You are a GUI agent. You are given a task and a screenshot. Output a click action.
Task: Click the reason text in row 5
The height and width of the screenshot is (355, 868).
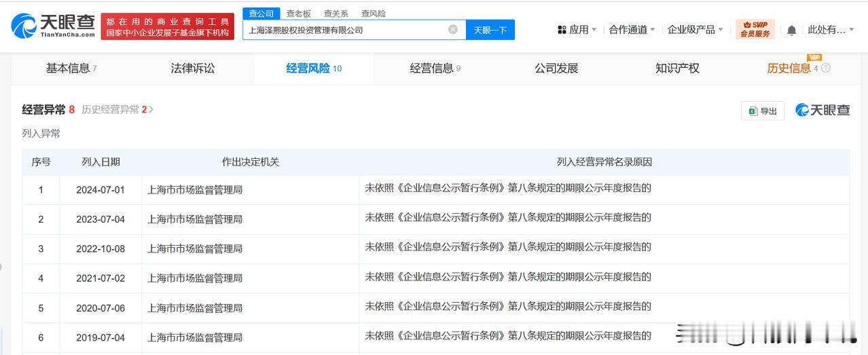coord(508,306)
